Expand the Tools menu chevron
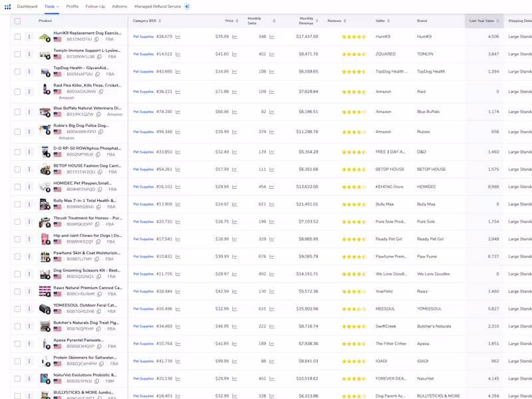 tap(58, 7)
